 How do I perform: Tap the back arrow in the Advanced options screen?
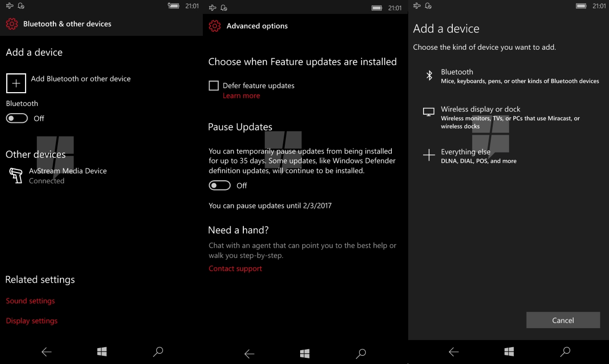tap(249, 354)
